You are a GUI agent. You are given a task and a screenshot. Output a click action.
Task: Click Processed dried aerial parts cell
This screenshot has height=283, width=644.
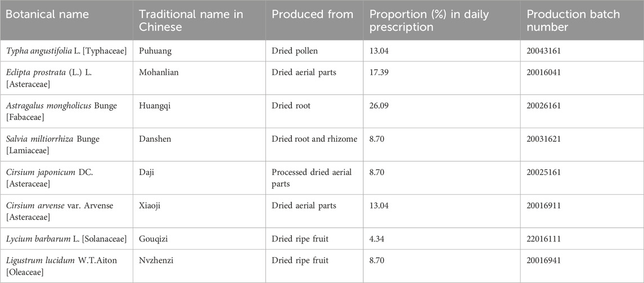pos(312,177)
